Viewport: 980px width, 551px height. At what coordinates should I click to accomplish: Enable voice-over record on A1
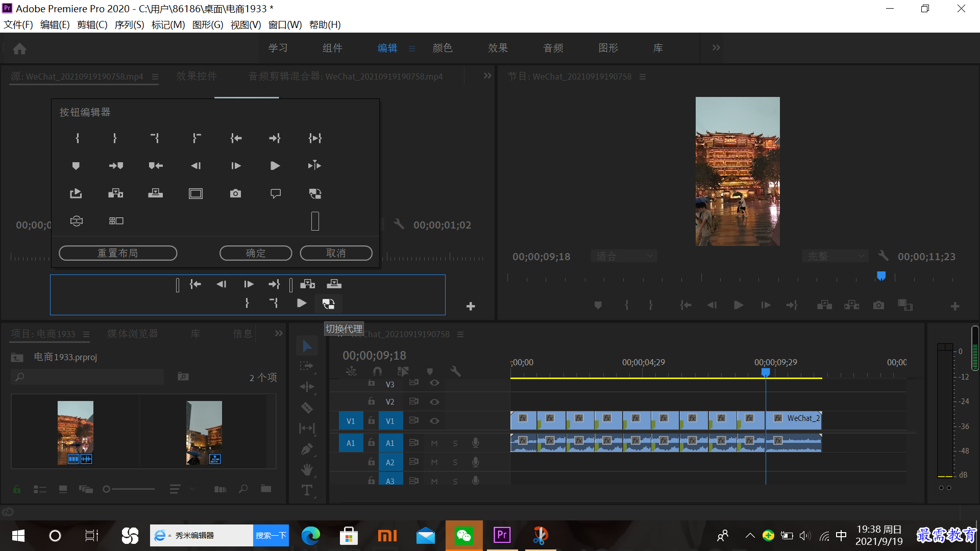475,443
